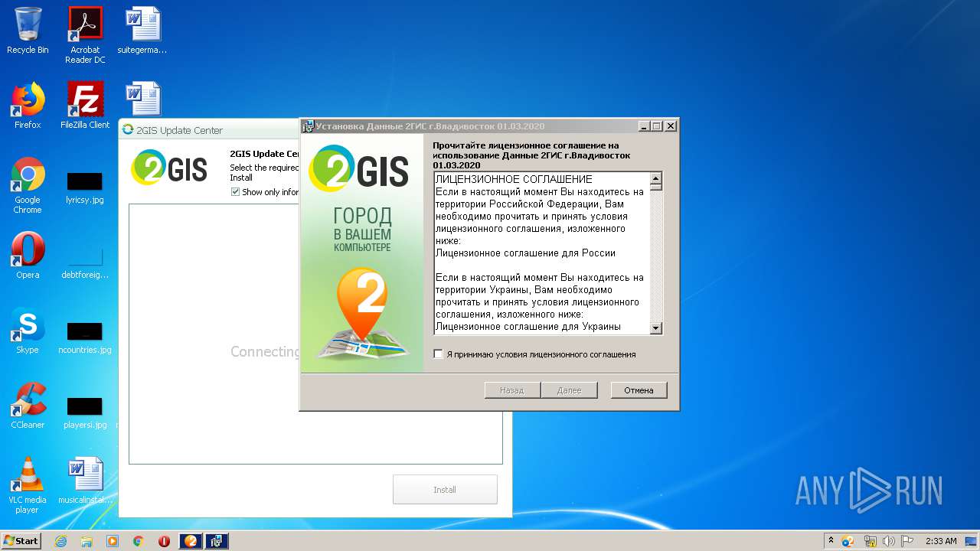Screen dimensions: 980x551
Task: Click the installer title bar icon
Action: (309, 126)
